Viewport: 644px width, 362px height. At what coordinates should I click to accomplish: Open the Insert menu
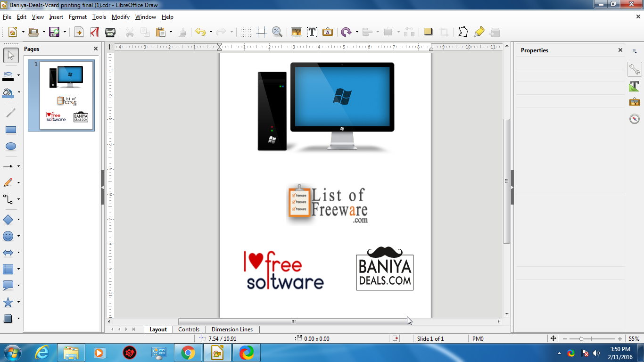coord(56,17)
